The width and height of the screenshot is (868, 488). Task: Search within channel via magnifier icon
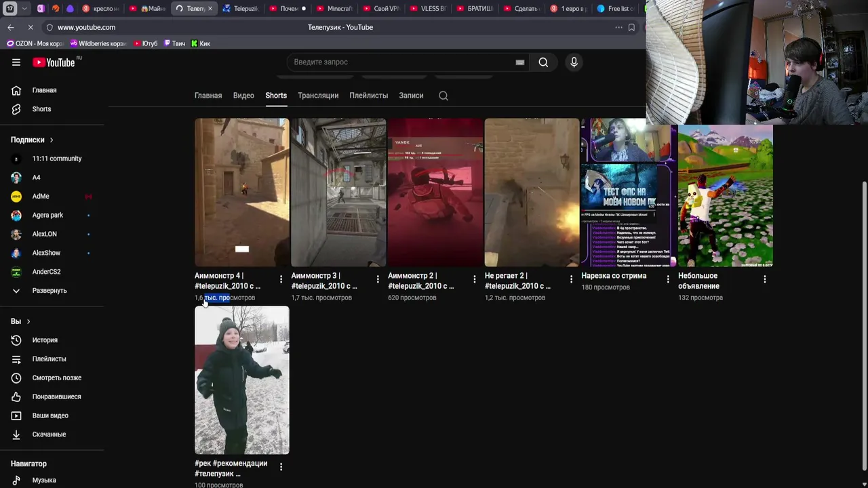point(443,96)
